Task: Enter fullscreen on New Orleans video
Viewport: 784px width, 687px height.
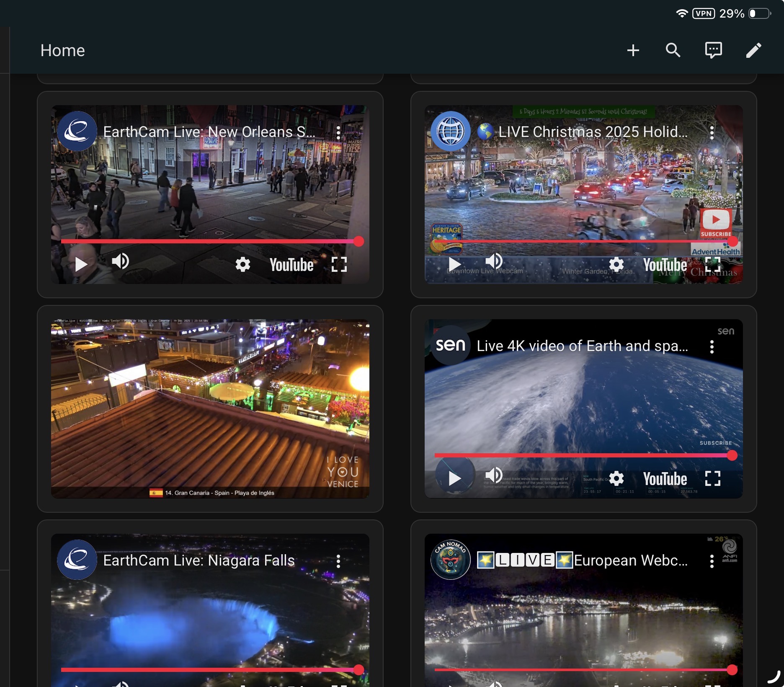Action: pos(339,264)
